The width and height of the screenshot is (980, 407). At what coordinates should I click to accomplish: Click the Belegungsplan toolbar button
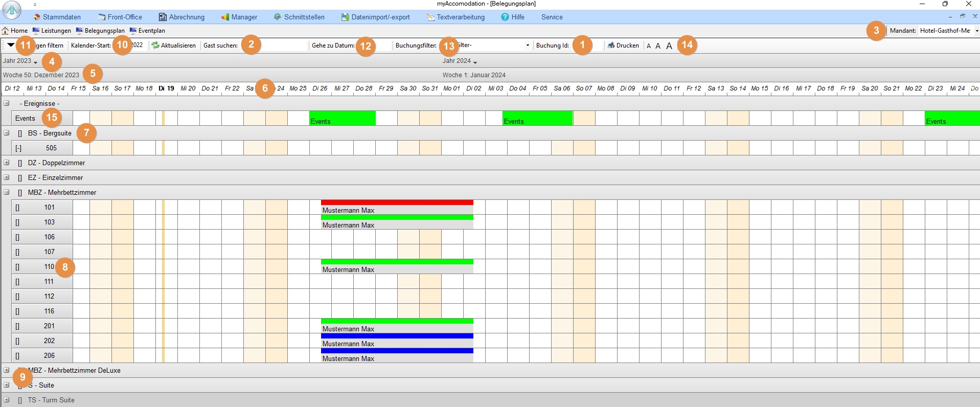click(x=100, y=31)
